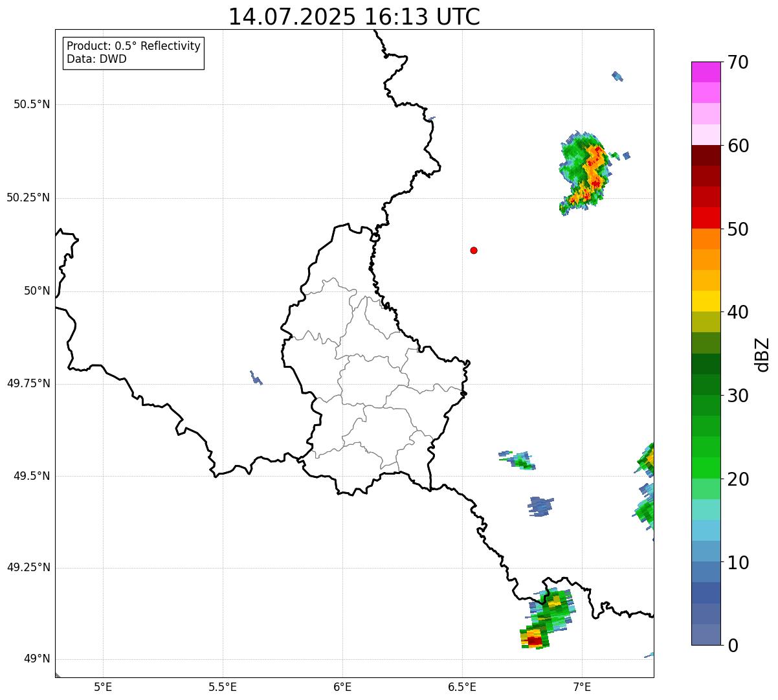Viewport: 778px width, 700px height.
Task: Click the colorbar tick label 50
Action: pyautogui.click(x=737, y=229)
